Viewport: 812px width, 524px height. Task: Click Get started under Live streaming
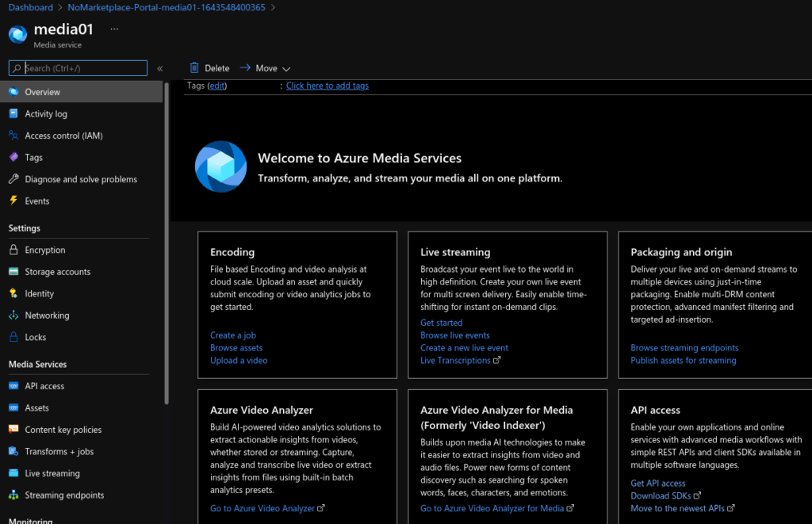point(441,323)
